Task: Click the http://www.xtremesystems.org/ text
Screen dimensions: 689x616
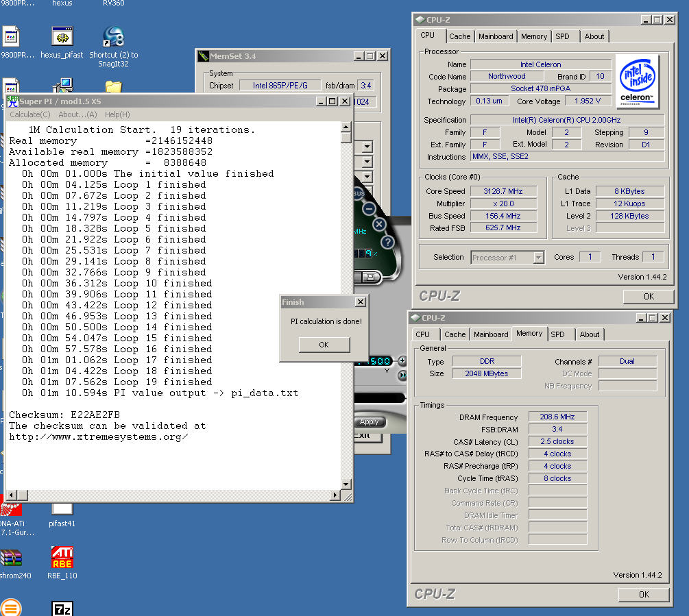Action: (x=99, y=437)
